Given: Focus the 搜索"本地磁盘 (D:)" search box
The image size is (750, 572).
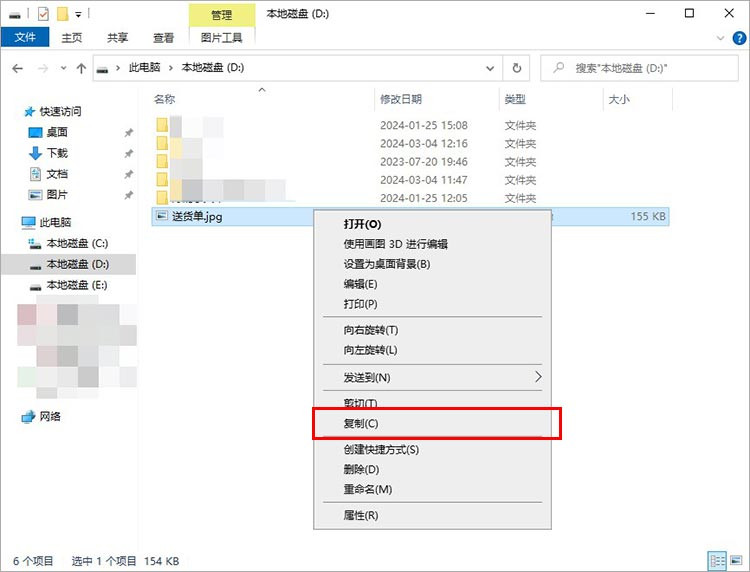Looking at the screenshot, I should 640,68.
